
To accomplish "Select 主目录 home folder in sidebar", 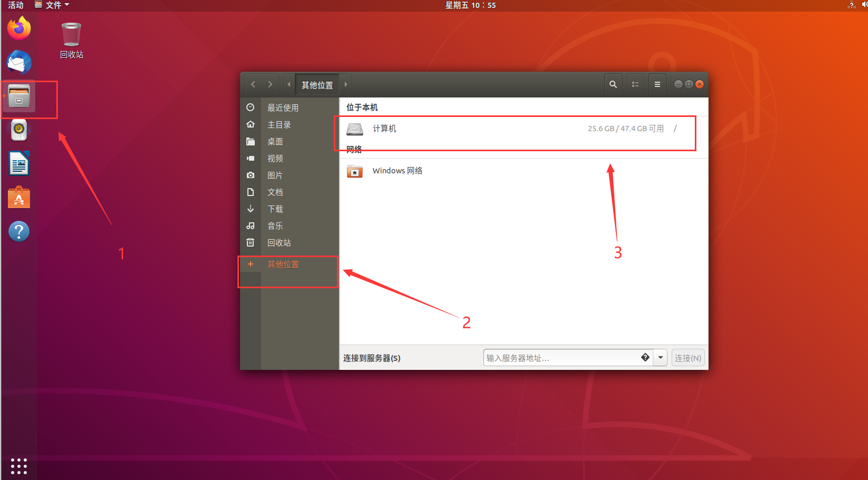I will [x=279, y=125].
